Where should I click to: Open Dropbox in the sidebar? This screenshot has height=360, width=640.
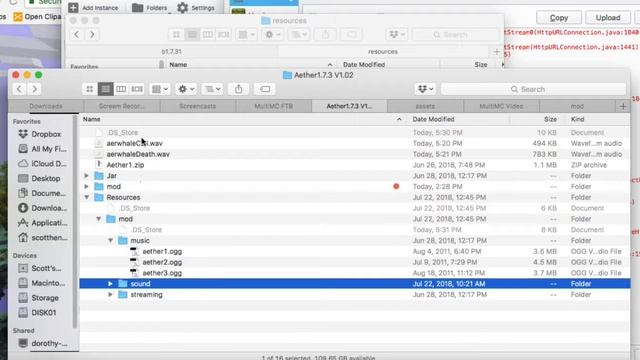tap(40, 134)
